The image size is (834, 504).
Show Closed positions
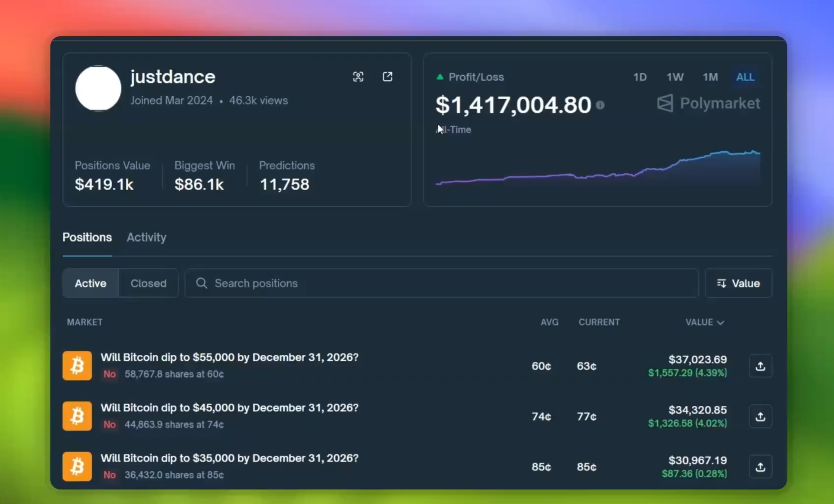point(148,283)
